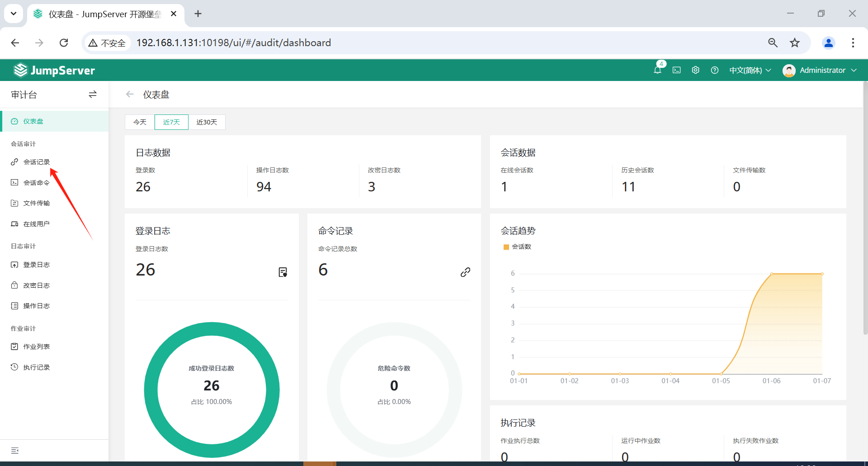The image size is (868, 466).
Task: Click the 在线用户 icon in sidebar
Action: [14, 224]
